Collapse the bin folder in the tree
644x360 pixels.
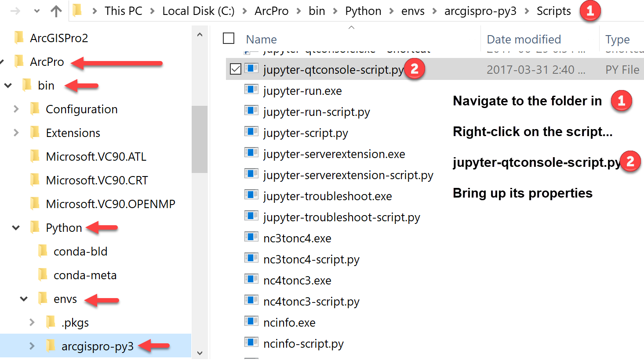[8, 85]
